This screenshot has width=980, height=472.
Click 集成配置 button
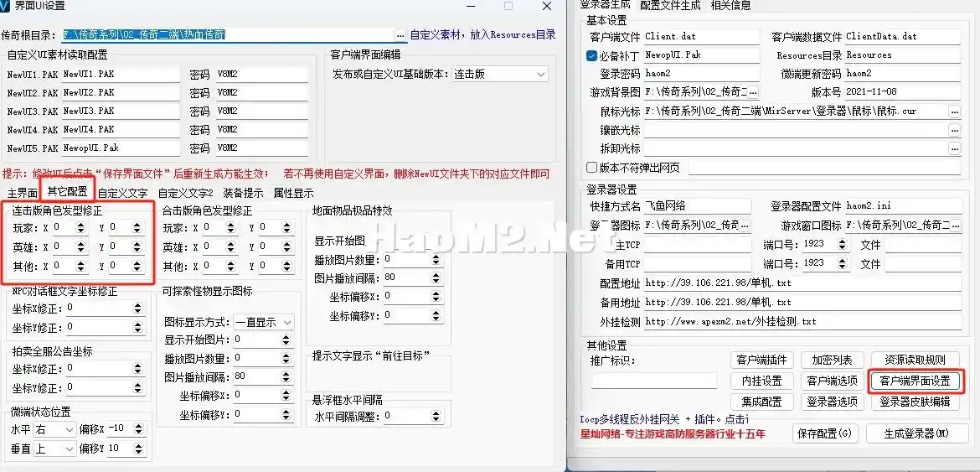click(x=761, y=402)
